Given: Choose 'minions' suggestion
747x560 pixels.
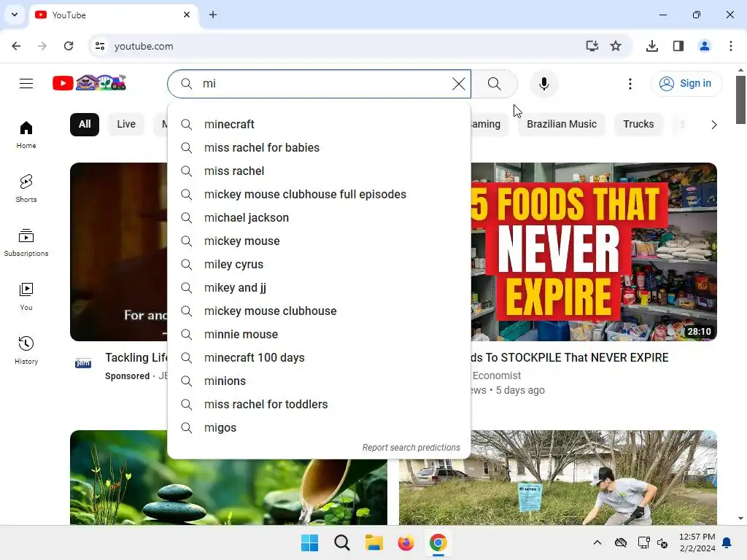Looking at the screenshot, I should click(x=320, y=381).
